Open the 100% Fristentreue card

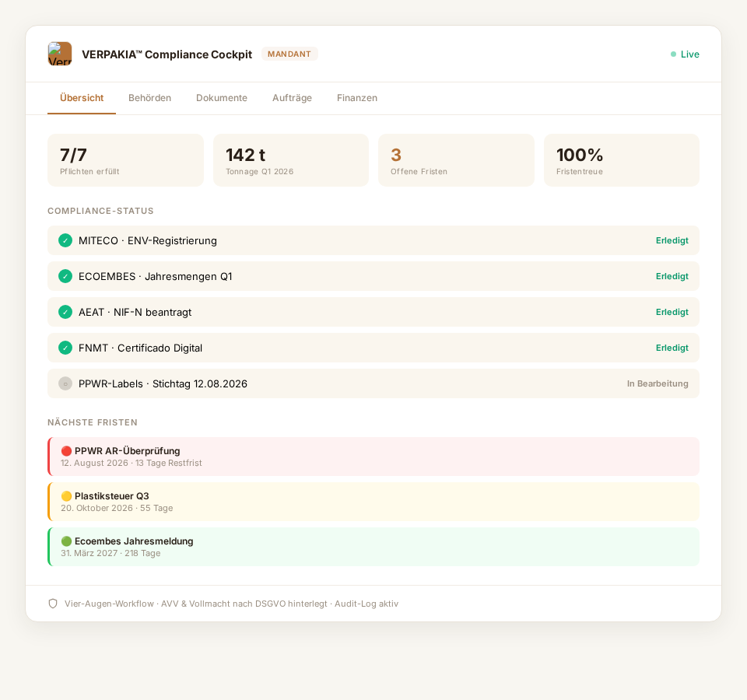click(622, 160)
